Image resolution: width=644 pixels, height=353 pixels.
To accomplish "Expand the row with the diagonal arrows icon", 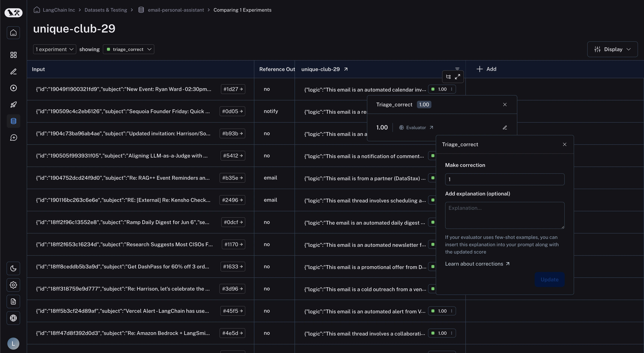I will tap(458, 77).
